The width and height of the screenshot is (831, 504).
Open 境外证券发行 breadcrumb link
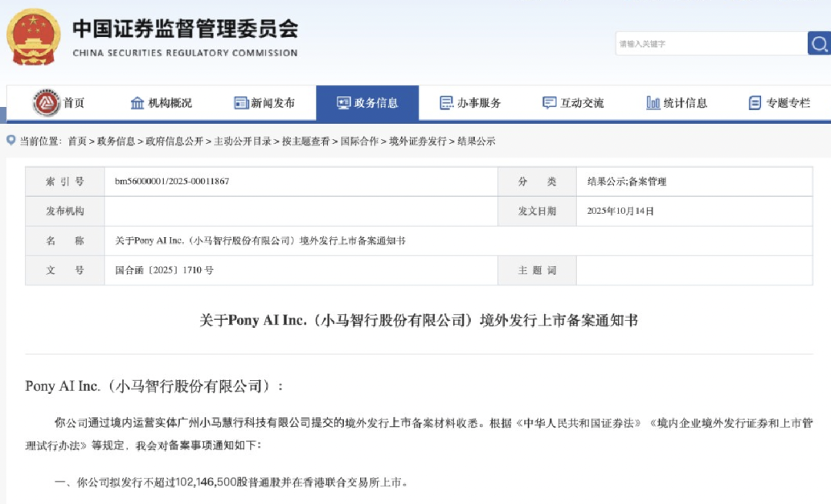tap(418, 141)
